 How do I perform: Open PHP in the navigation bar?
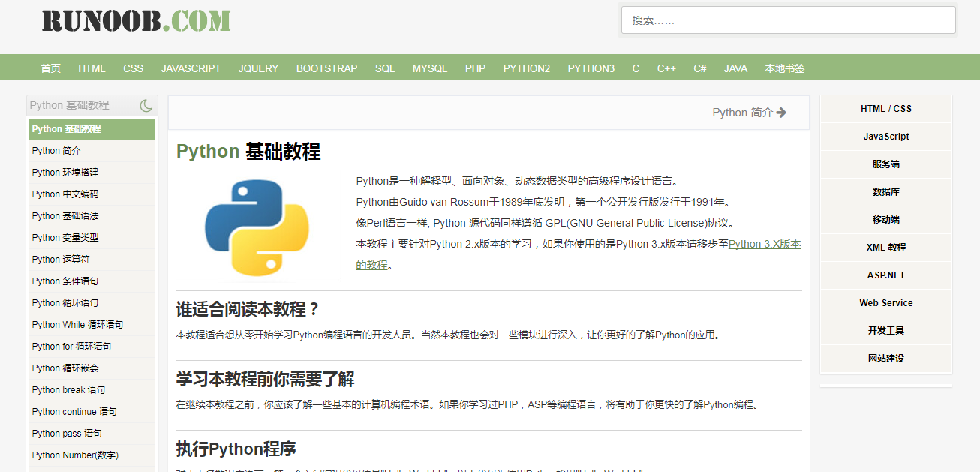coord(475,68)
